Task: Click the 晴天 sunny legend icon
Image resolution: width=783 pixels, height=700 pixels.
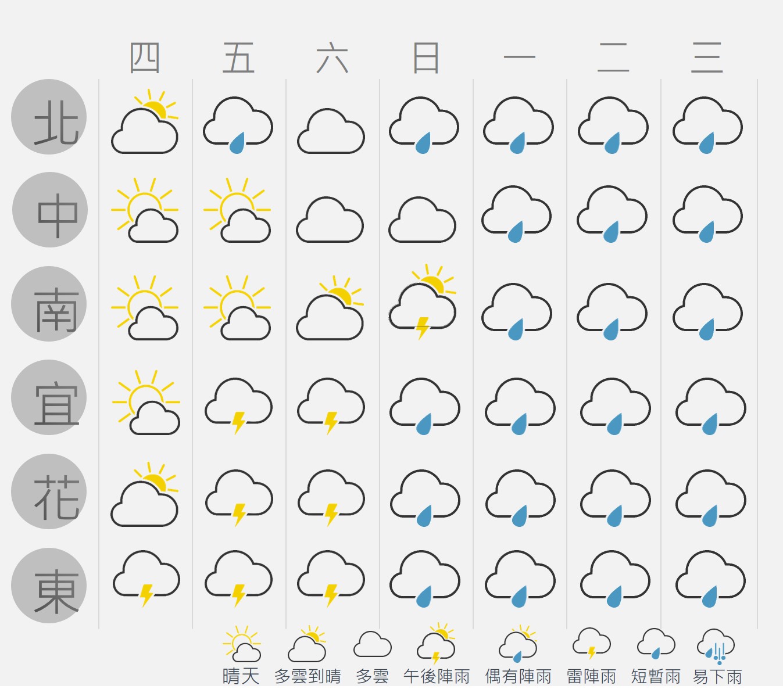Action: coord(242,644)
